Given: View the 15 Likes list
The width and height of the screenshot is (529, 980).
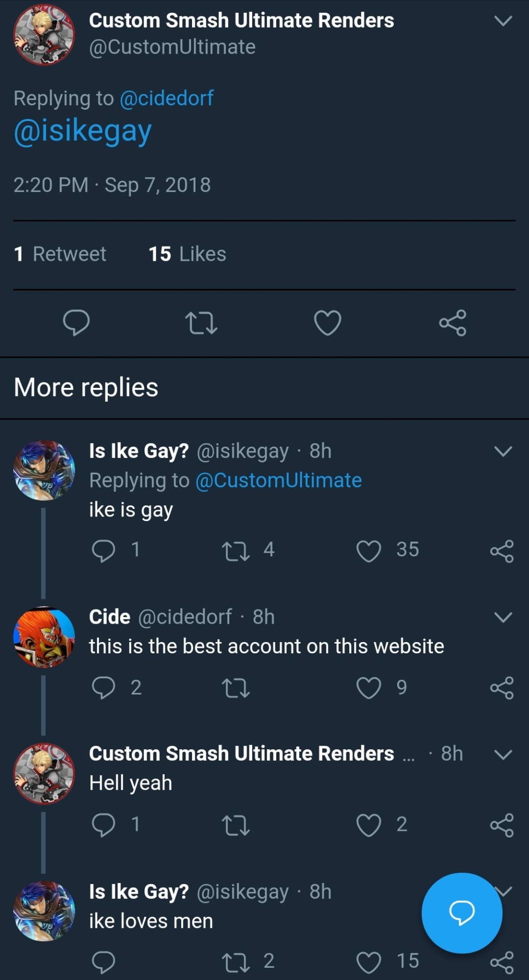Looking at the screenshot, I should click(187, 254).
